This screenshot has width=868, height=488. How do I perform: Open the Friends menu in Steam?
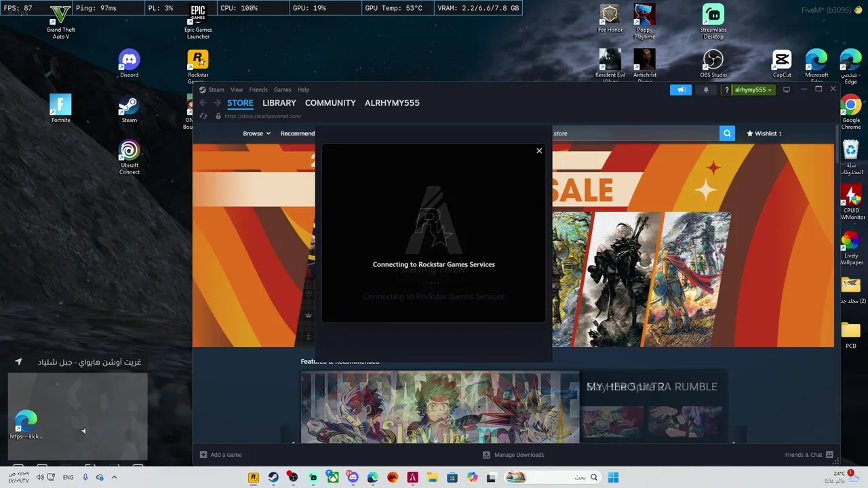(258, 89)
